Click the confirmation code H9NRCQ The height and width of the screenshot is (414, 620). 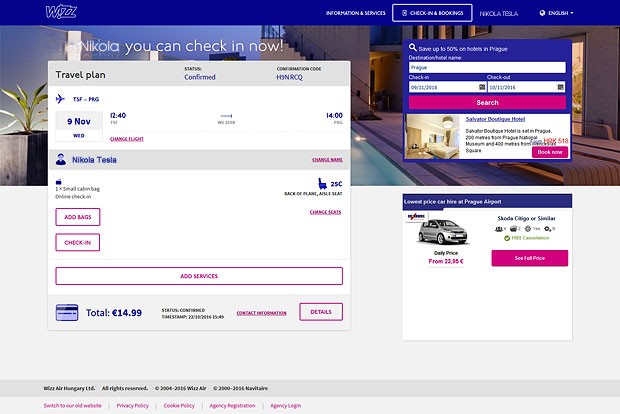[x=289, y=77]
